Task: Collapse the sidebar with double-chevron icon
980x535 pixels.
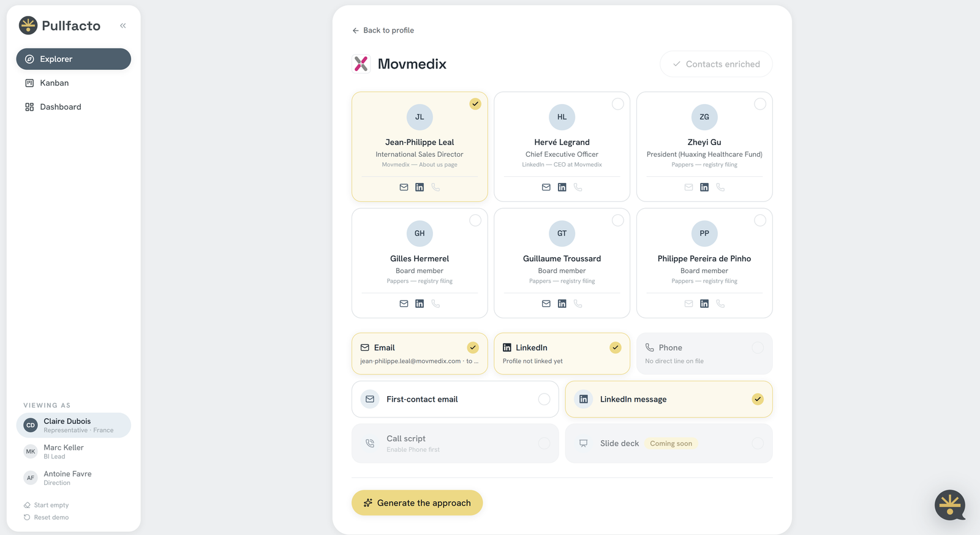Action: 123,26
